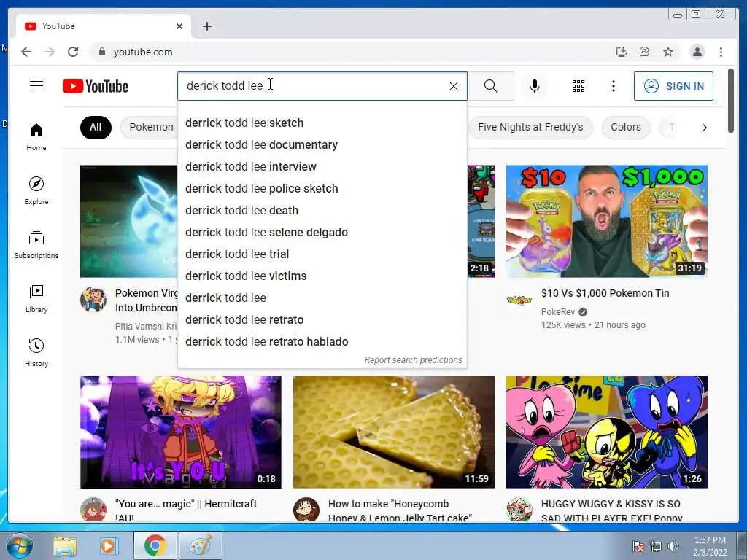747x560 pixels.
Task: Open Chrome three-dot menu
Action: [721, 52]
